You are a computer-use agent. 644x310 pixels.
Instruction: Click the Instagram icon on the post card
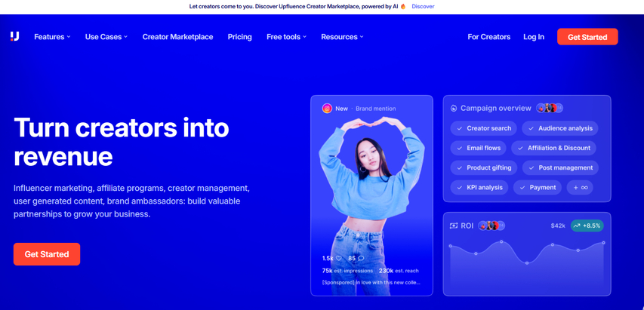click(x=327, y=109)
